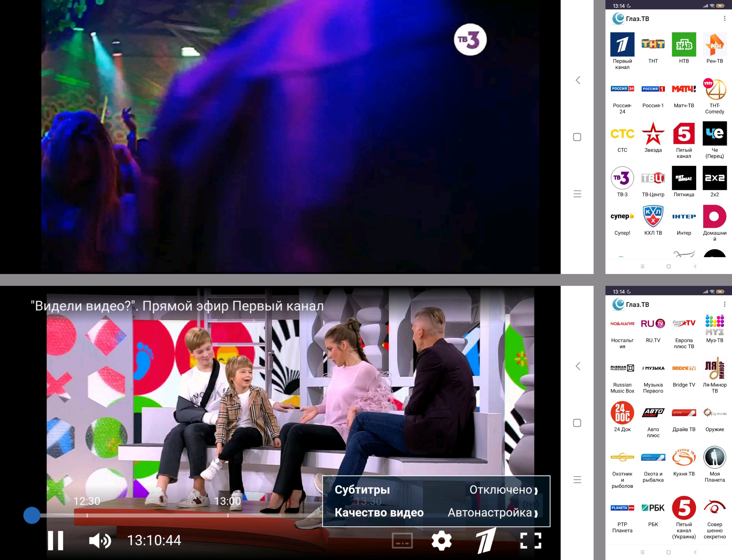Open the Звезда channel tile
Screen dimensions: 732x560
(x=653, y=137)
